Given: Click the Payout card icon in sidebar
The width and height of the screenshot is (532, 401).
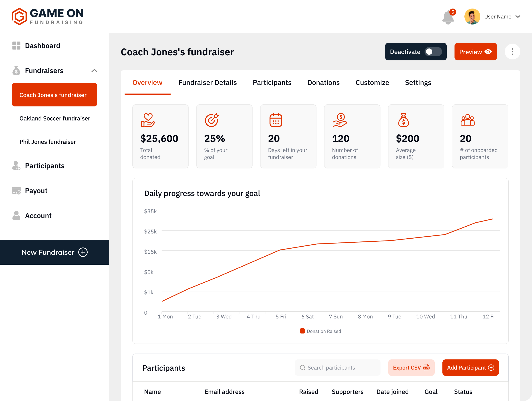Looking at the screenshot, I should click(x=16, y=190).
